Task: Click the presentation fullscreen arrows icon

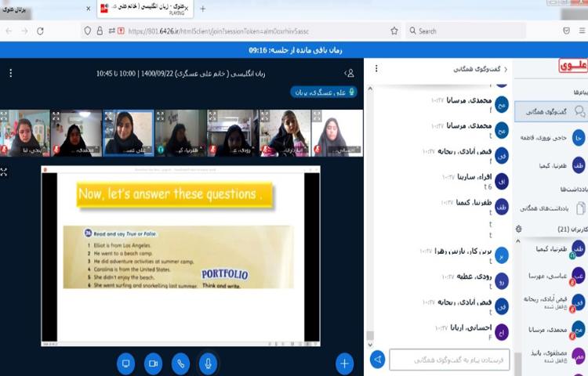Action: click(4, 172)
